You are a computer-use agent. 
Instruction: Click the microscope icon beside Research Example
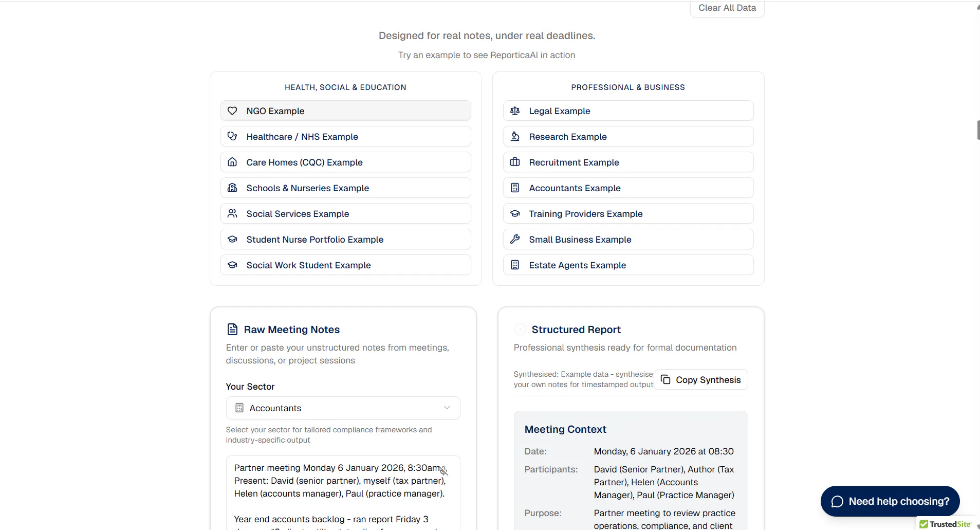515,136
